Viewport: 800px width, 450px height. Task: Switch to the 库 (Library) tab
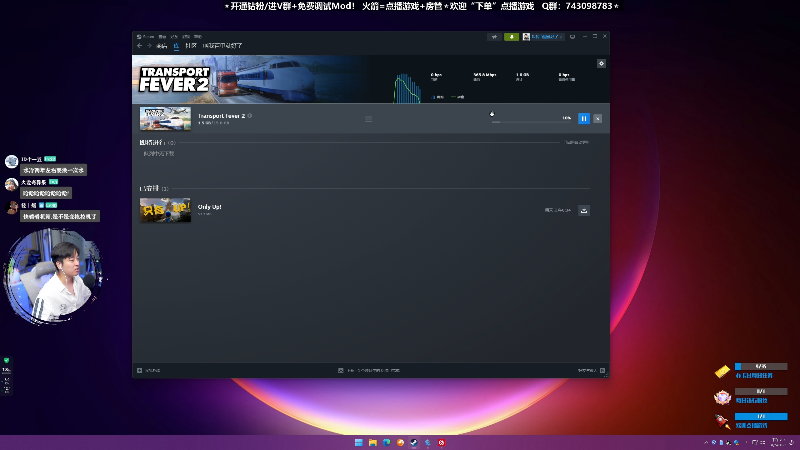tap(176, 46)
